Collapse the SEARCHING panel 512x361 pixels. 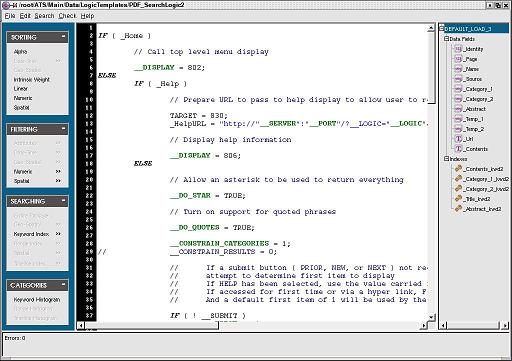63,200
